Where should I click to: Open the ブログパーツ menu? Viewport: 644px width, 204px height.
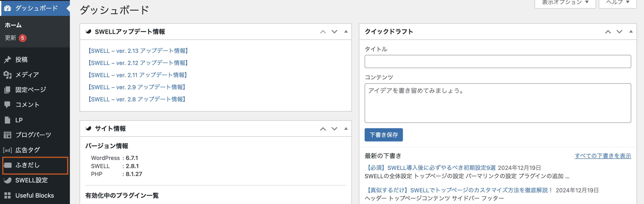35,135
